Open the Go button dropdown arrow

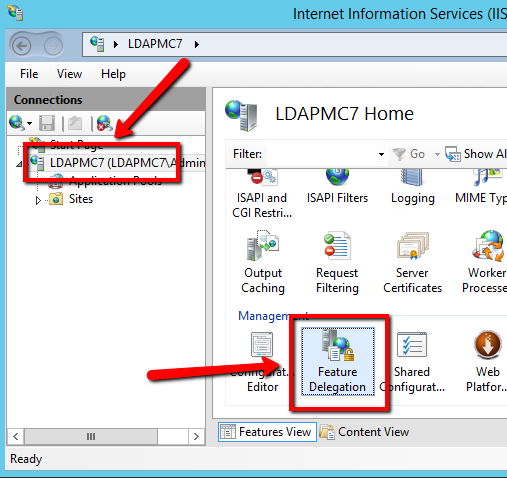tap(437, 154)
